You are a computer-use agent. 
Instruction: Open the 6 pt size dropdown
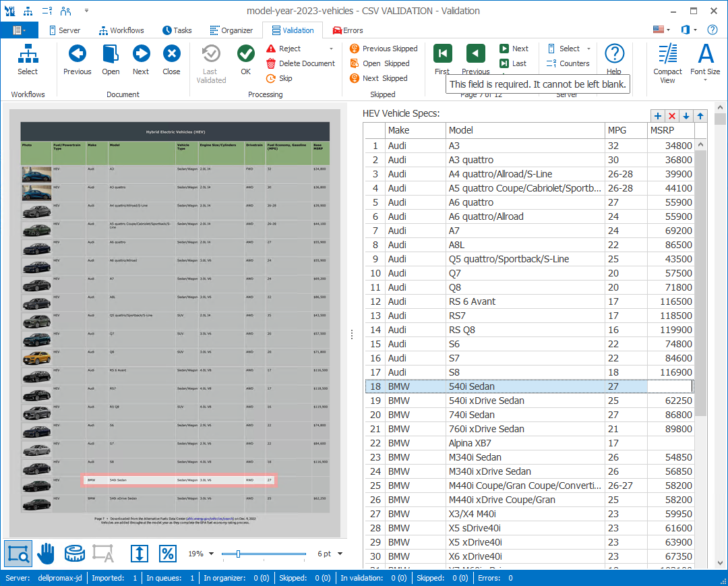click(340, 554)
